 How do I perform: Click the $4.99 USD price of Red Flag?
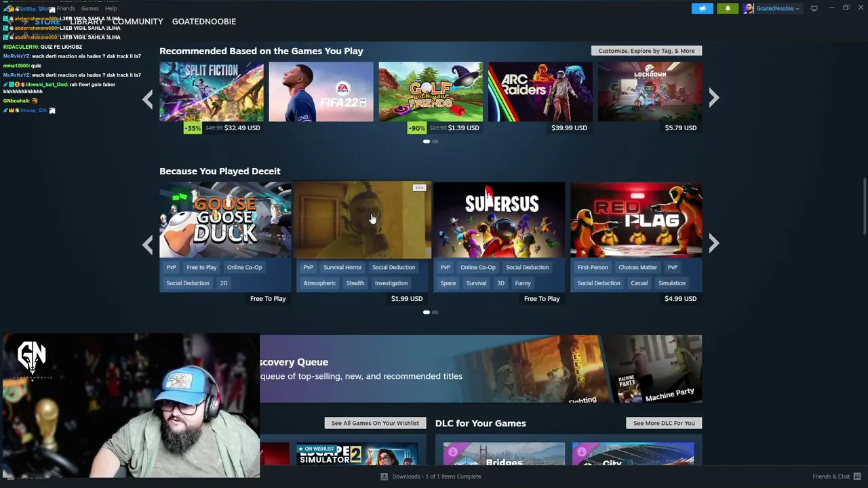click(x=681, y=299)
